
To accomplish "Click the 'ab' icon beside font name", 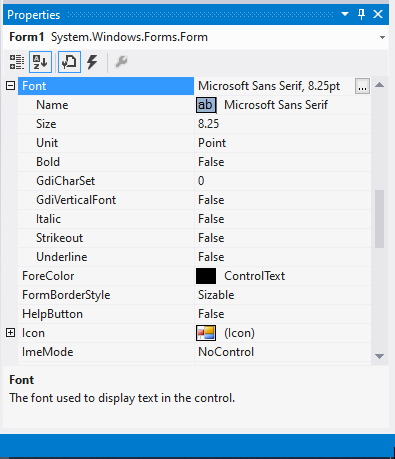I will 206,105.
